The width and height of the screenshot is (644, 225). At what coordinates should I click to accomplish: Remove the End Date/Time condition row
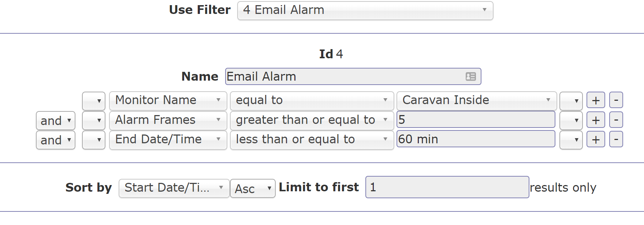pos(616,139)
